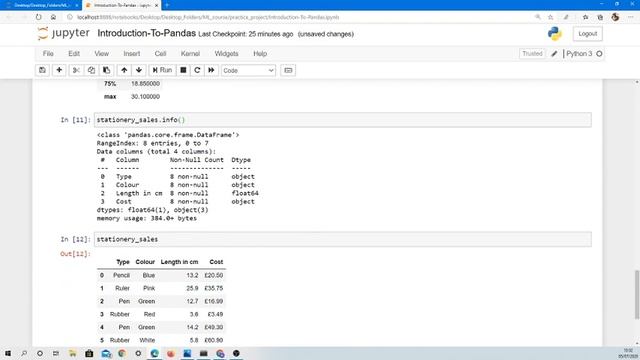Restart the kernel with the circular arrow icon
Image resolution: width=640 pixels, height=360 pixels.
click(197, 70)
